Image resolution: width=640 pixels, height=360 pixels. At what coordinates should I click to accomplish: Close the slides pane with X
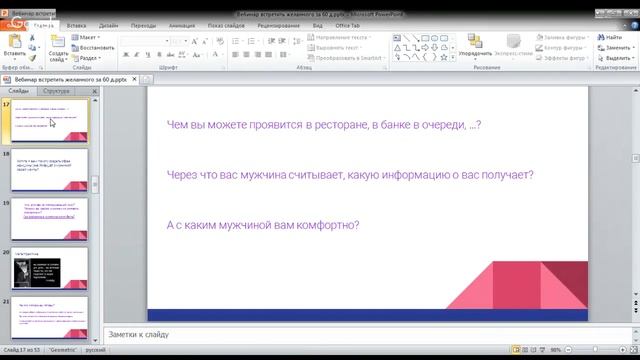(95, 91)
